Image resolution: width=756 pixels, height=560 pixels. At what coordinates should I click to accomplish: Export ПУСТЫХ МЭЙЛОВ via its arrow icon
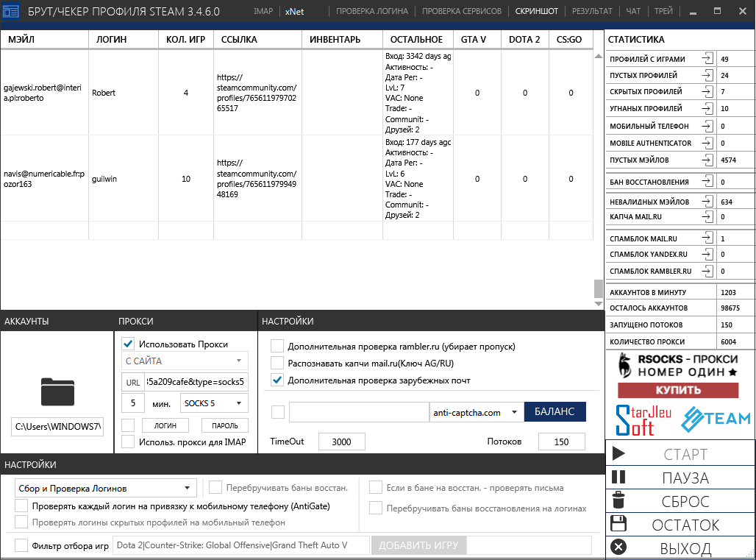point(707,160)
